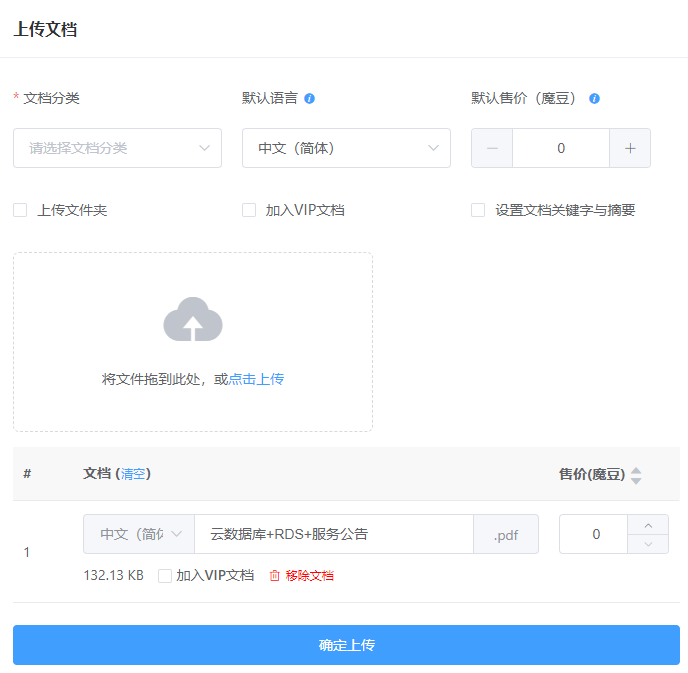Expand the 默认语言 中文（简体） dropdown
688x673 pixels.
(346, 148)
